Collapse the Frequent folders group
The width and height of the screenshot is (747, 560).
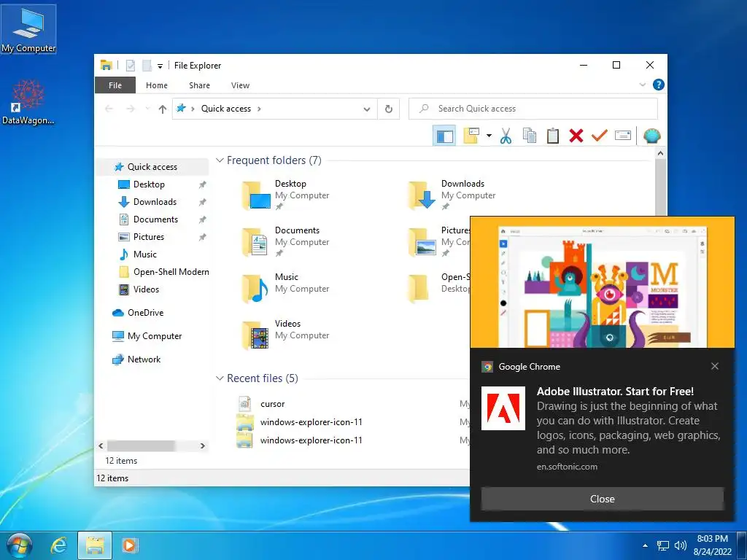click(220, 160)
